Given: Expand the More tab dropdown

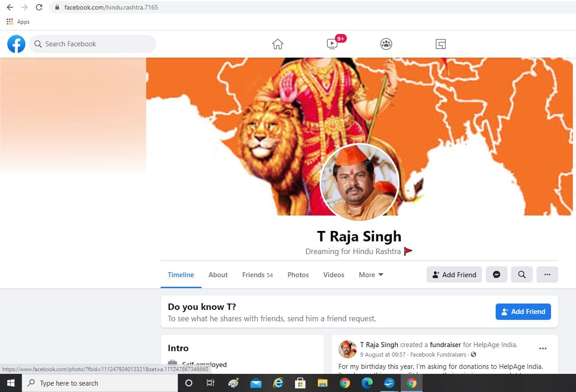Looking at the screenshot, I should pyautogui.click(x=370, y=274).
